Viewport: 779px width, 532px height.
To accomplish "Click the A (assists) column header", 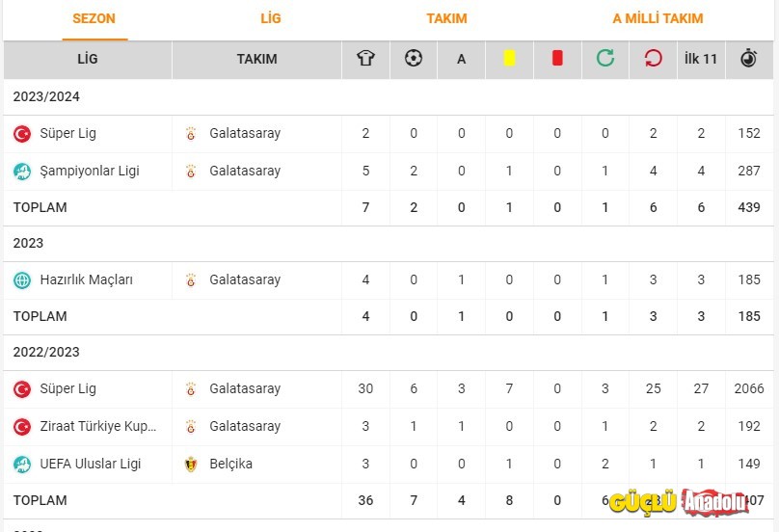I will tap(461, 59).
